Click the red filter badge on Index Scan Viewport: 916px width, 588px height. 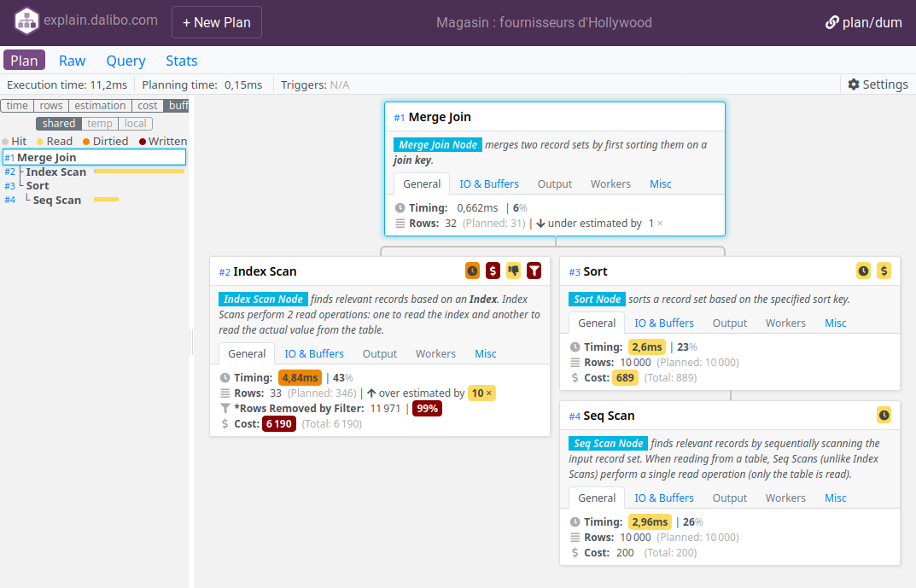coord(534,271)
